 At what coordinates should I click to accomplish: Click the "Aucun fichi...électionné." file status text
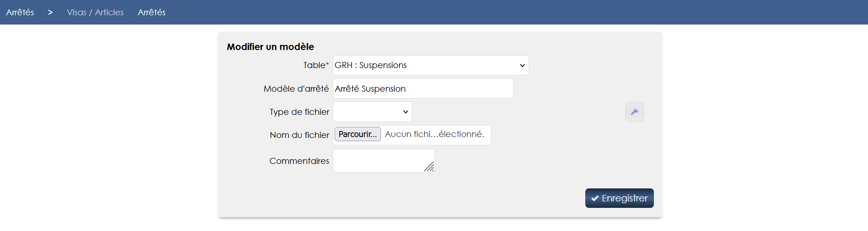434,134
